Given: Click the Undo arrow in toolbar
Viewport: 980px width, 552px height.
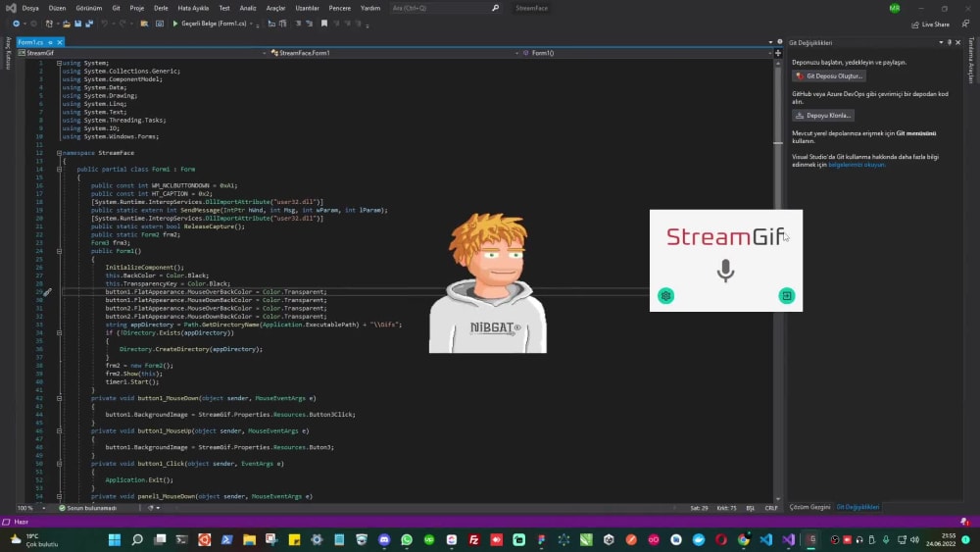Looking at the screenshot, I should click(105, 24).
